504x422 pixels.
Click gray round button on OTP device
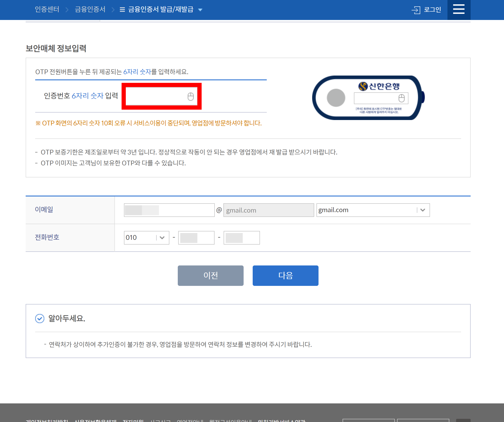tap(336, 98)
